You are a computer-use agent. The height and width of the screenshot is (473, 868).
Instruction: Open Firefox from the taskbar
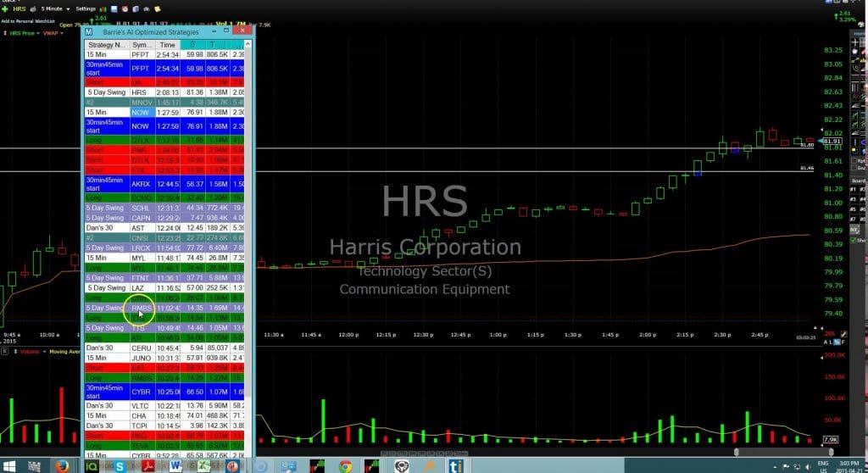point(62,466)
